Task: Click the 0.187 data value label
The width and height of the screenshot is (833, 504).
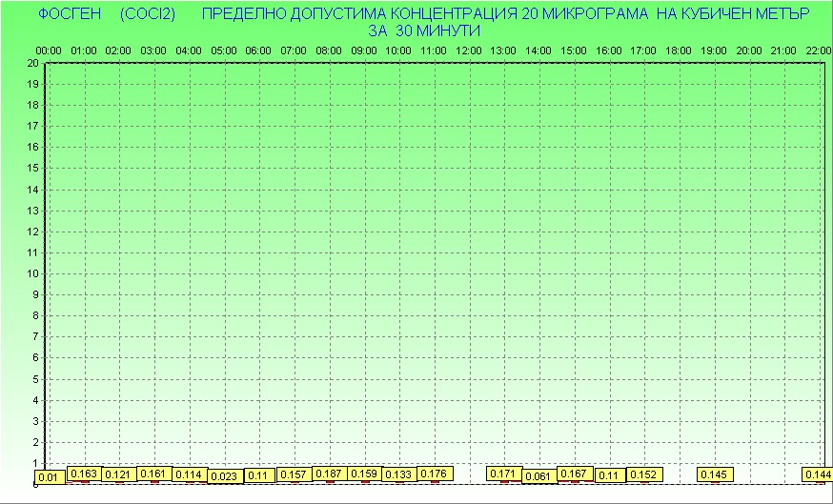Action: coord(329,474)
